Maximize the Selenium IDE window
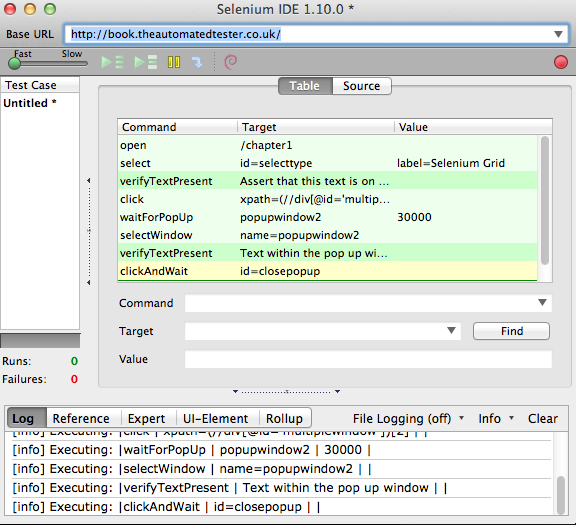The width and height of the screenshot is (576, 525). click(50, 9)
